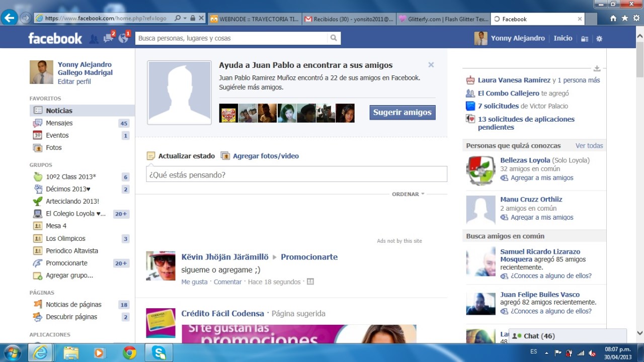This screenshot has width=644, height=362.
Task: Click Me gusta on Kevin's post
Action: [x=194, y=282]
